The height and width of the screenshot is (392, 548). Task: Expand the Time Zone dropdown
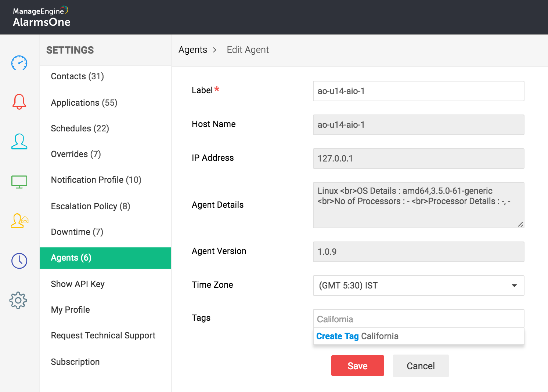click(418, 286)
